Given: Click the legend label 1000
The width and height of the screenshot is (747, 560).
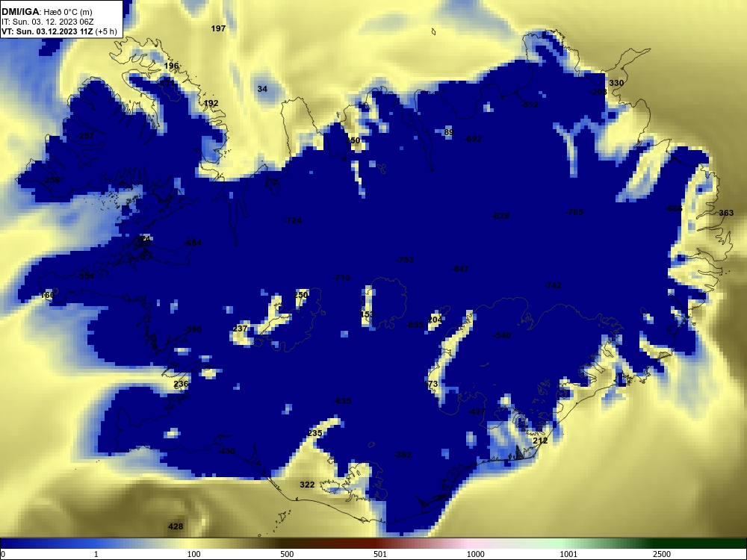Looking at the screenshot, I should click(x=475, y=554).
